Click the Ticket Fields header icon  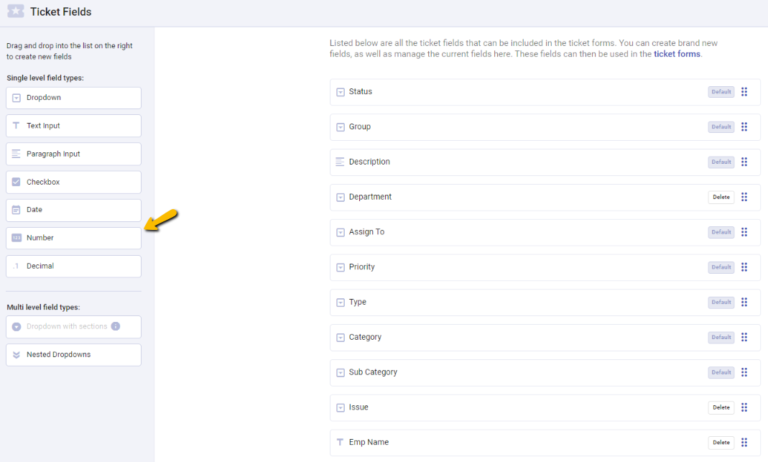tap(15, 11)
